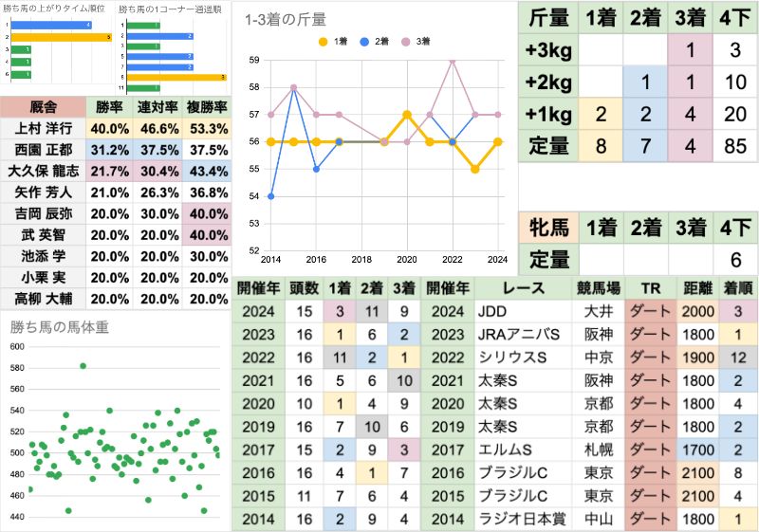759x532 pixels.
Task: Select the highest outlier dot in 勝ち馬の馬体重 scatter
Action: (x=83, y=365)
